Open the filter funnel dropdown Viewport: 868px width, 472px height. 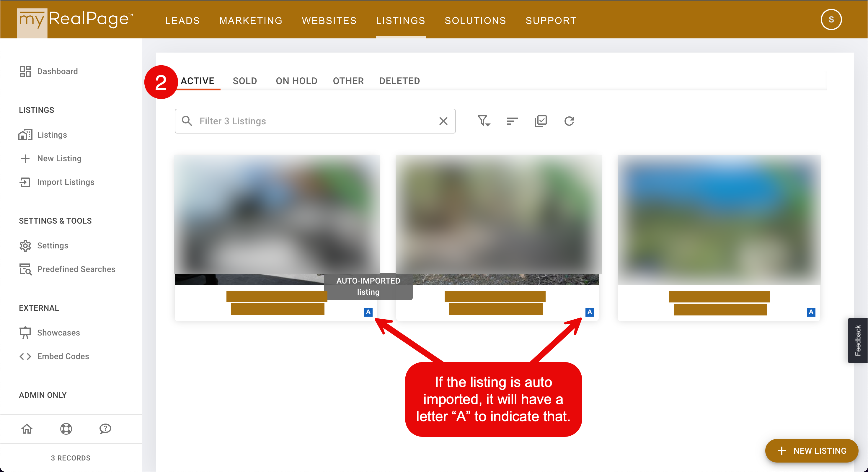click(484, 121)
